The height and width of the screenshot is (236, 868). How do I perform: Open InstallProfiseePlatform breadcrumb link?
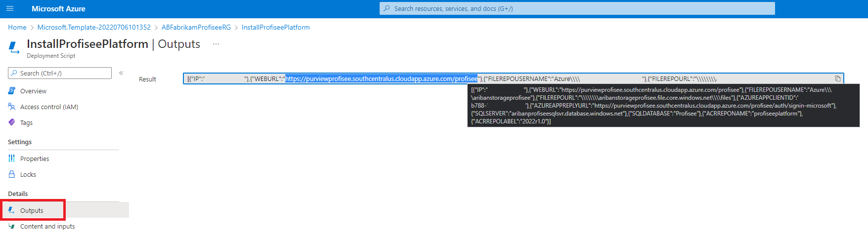[276, 27]
